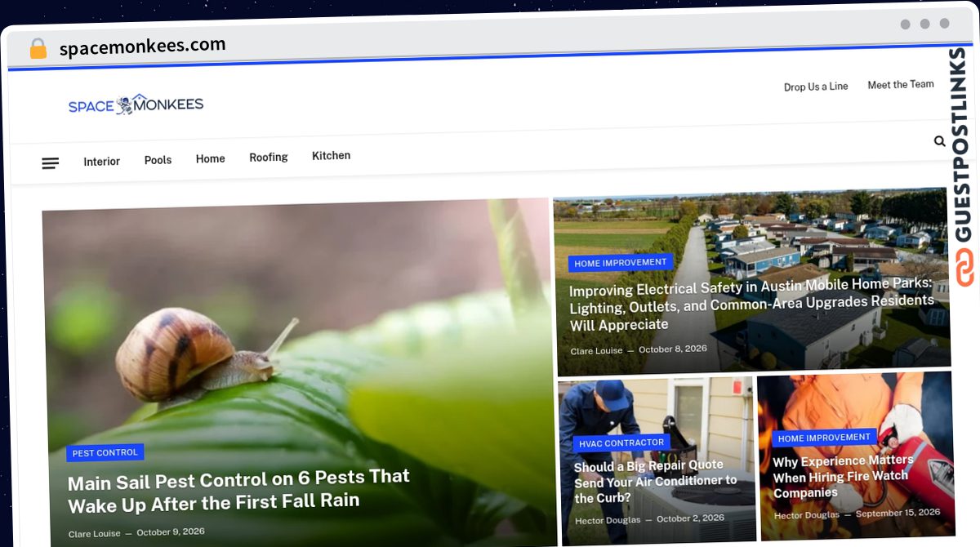Screen dimensions: 980x547
Task: Open the Drop Us a Line link
Action: (816, 87)
